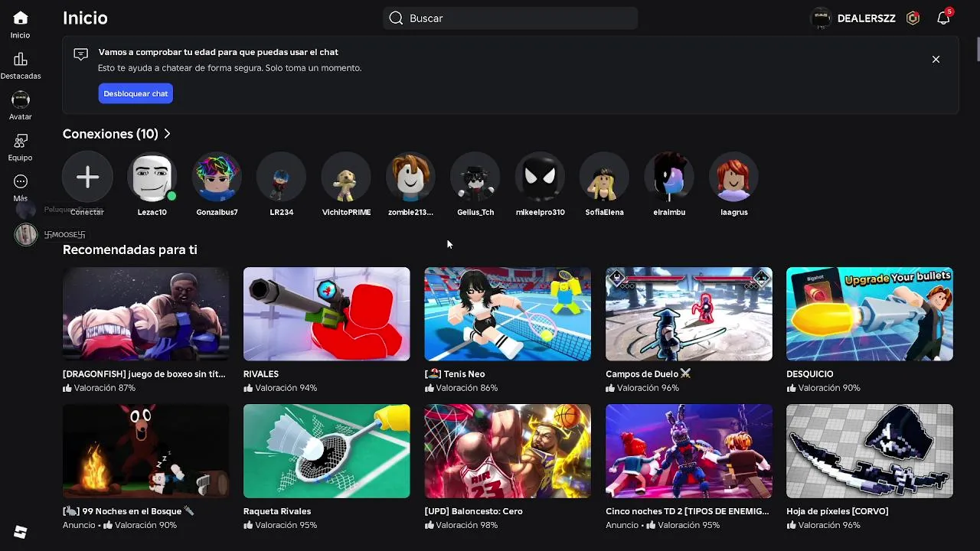
Task: Click the Roblox logo at bottom left
Action: 21,533
